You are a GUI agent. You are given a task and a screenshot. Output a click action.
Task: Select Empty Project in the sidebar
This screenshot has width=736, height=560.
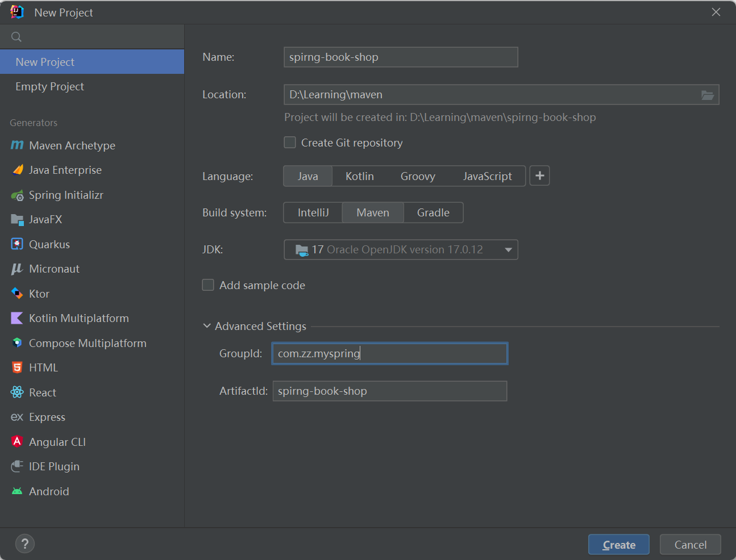(x=92, y=86)
